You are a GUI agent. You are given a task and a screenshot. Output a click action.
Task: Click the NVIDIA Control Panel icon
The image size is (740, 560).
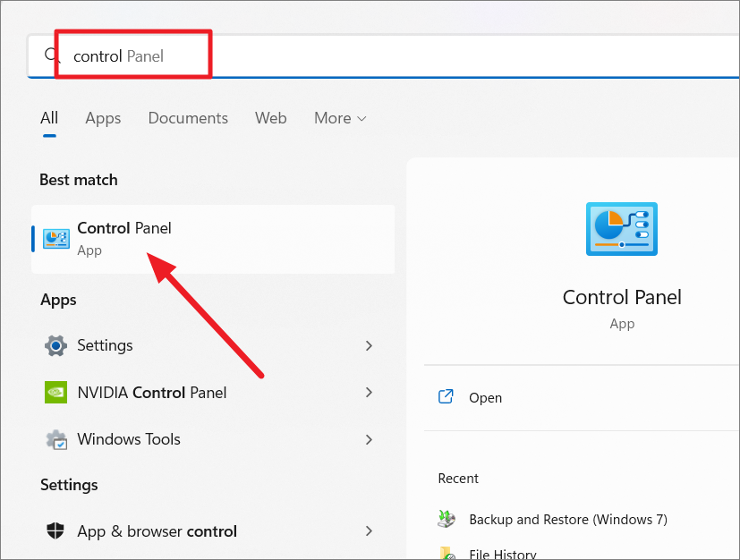click(55, 392)
